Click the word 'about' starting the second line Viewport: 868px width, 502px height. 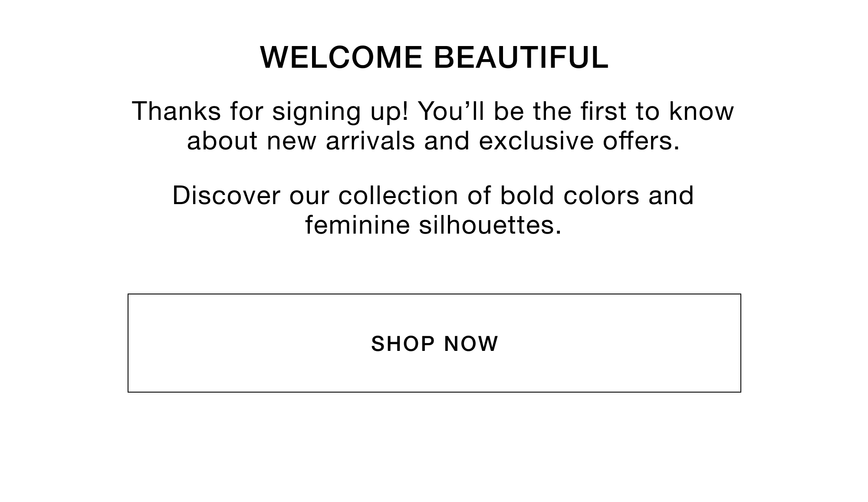tap(222, 141)
